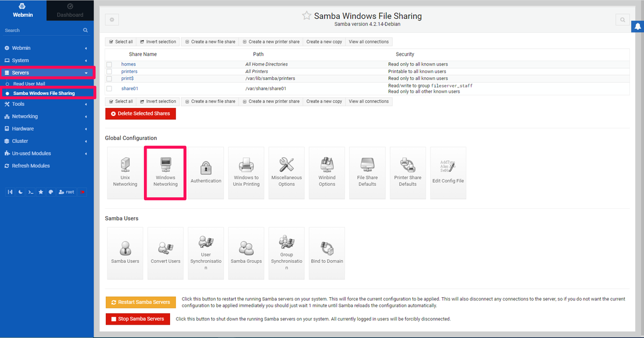Open favorites star icon in sidebar footer
The width and height of the screenshot is (644, 338).
pos(41,192)
